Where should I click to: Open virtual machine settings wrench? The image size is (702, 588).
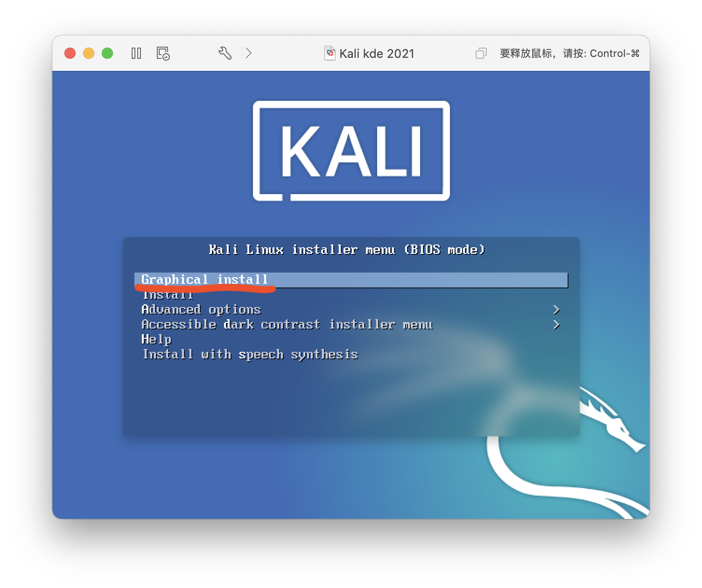coord(225,53)
